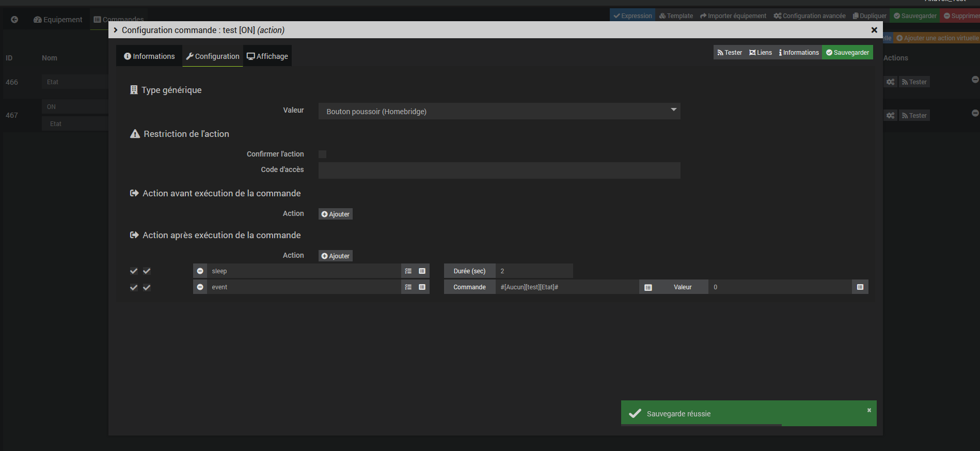Remove the sleep action row
The image size is (980, 451).
click(x=200, y=271)
